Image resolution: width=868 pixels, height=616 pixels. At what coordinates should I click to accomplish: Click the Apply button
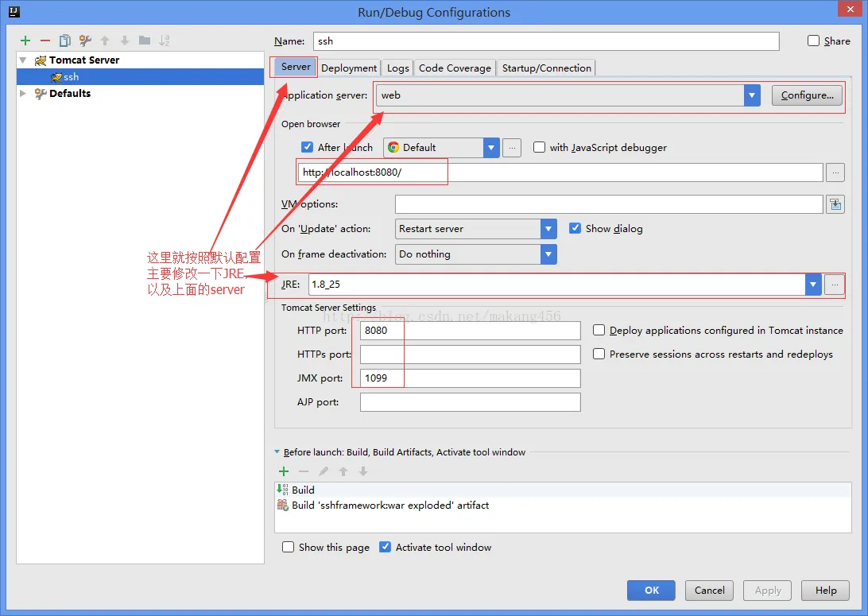tap(767, 590)
